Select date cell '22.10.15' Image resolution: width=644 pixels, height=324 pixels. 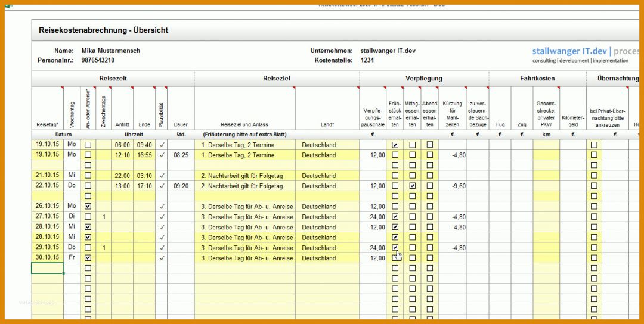tap(48, 185)
